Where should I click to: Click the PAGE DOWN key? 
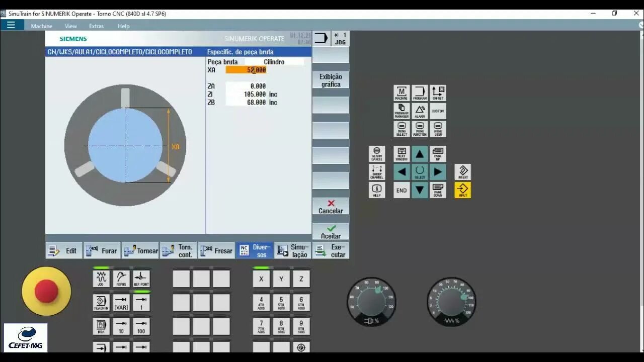(x=438, y=190)
